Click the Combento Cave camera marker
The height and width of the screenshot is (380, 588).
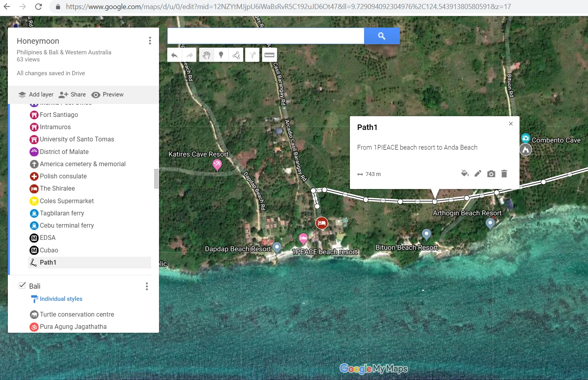click(525, 138)
